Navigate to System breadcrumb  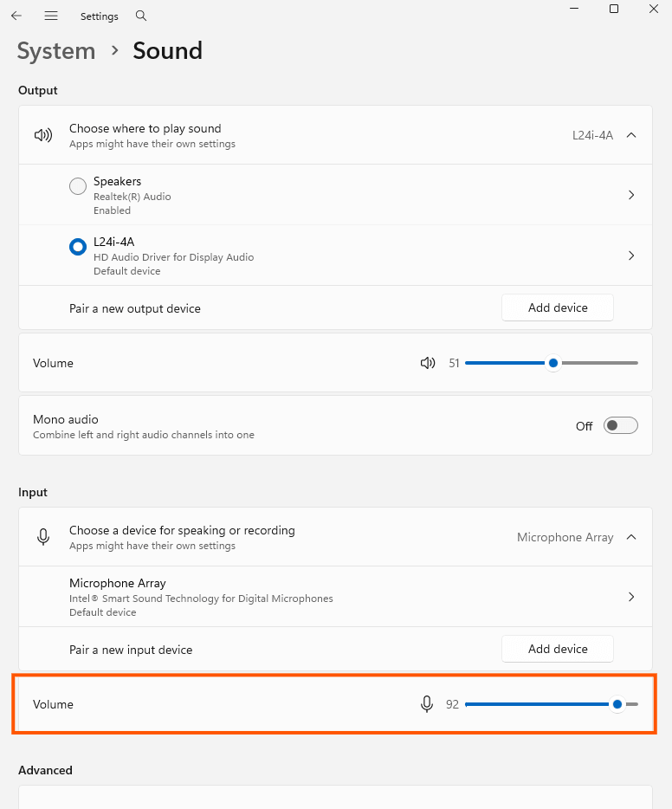[x=55, y=51]
